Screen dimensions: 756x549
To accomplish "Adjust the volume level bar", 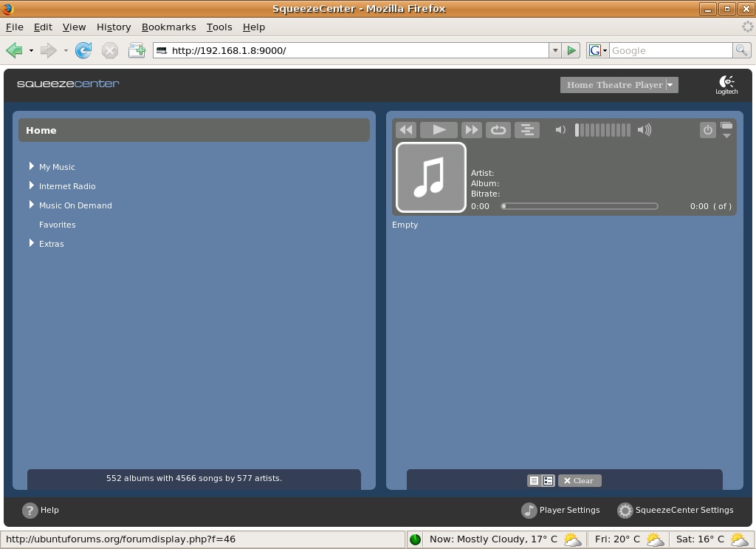I will [602, 130].
